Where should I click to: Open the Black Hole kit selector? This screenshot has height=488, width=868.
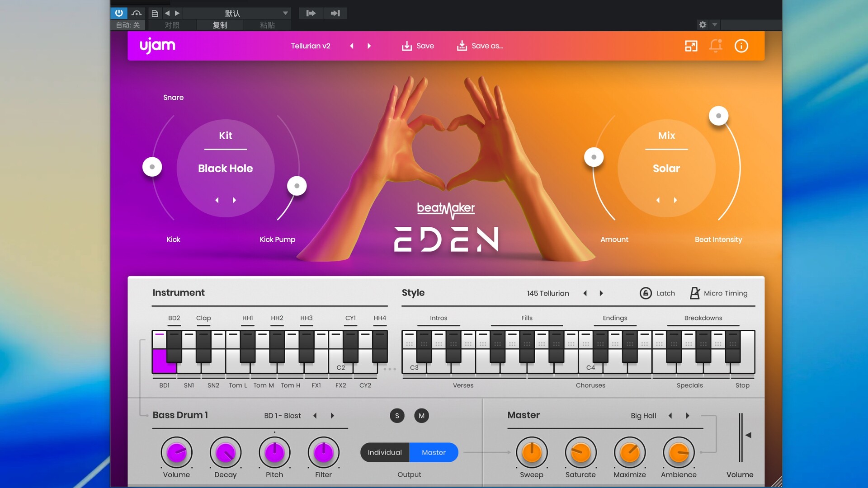[x=226, y=168]
